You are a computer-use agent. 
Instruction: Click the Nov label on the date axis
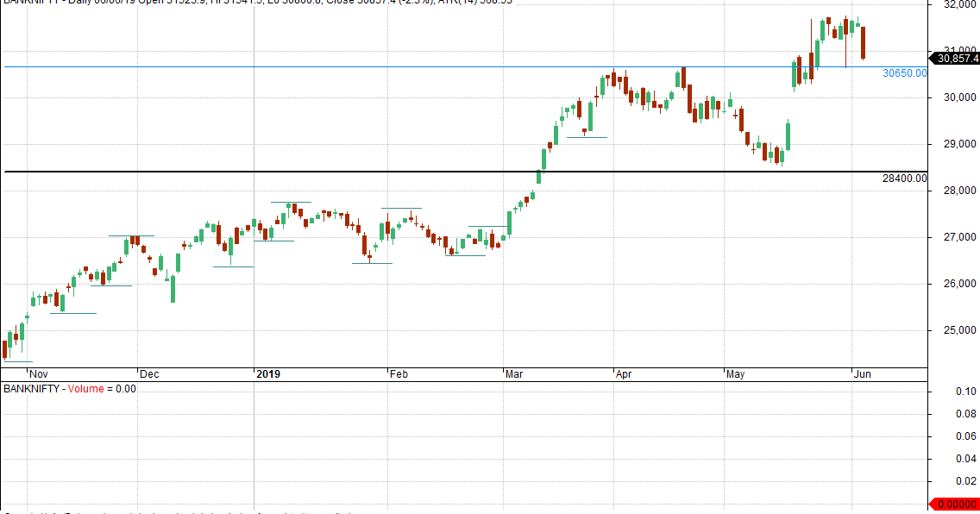38,374
